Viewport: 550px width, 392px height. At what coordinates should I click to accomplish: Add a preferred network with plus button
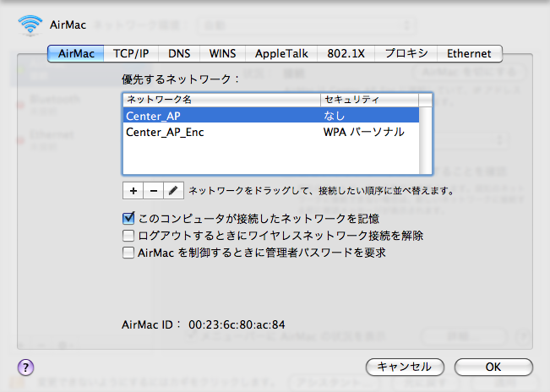pyautogui.click(x=133, y=191)
